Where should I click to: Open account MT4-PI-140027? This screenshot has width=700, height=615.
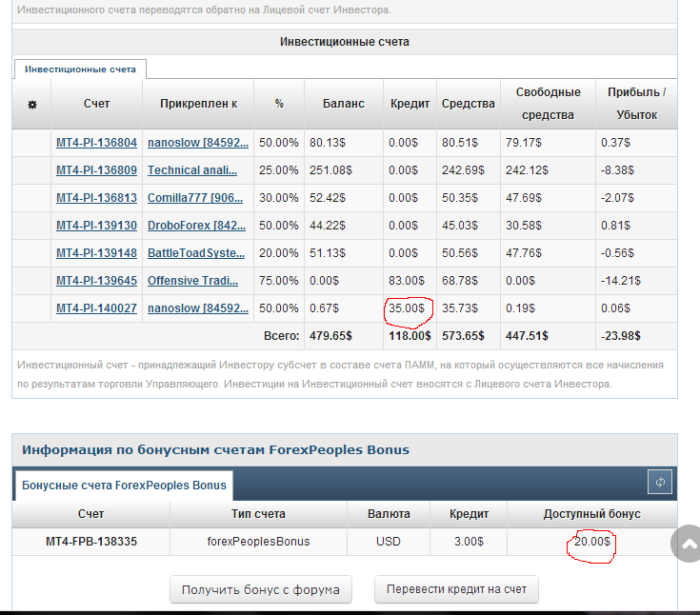[96, 308]
